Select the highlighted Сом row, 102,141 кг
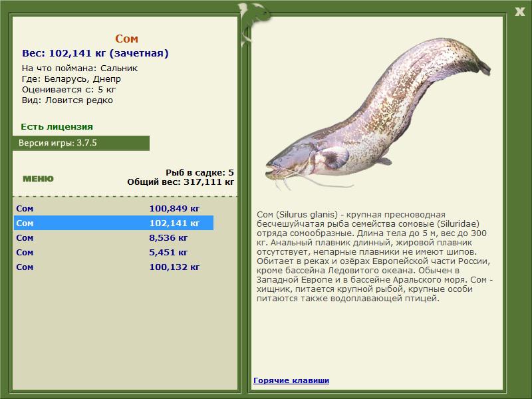The width and height of the screenshot is (532, 399). pos(114,223)
